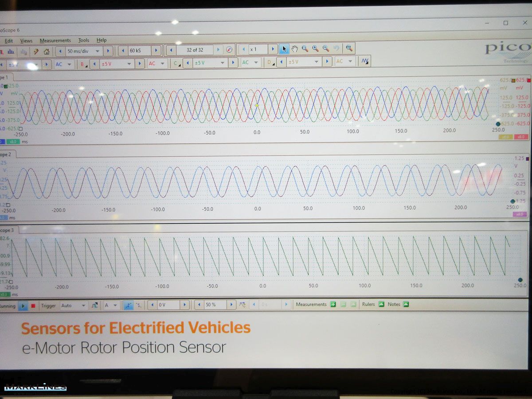
Task: Increase channel B voltage range
Action: [140, 64]
